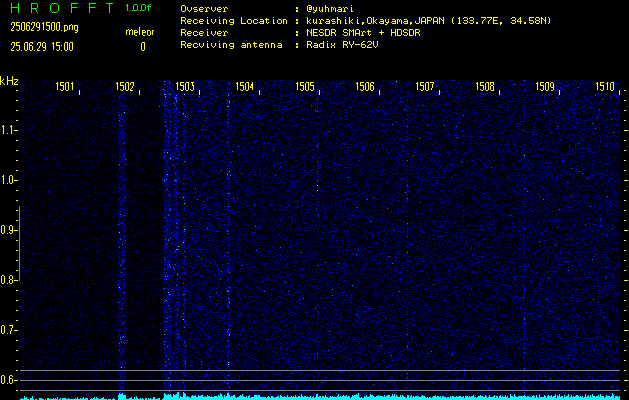Click the HROFFT title text
629x400 pixels.
point(63,8)
